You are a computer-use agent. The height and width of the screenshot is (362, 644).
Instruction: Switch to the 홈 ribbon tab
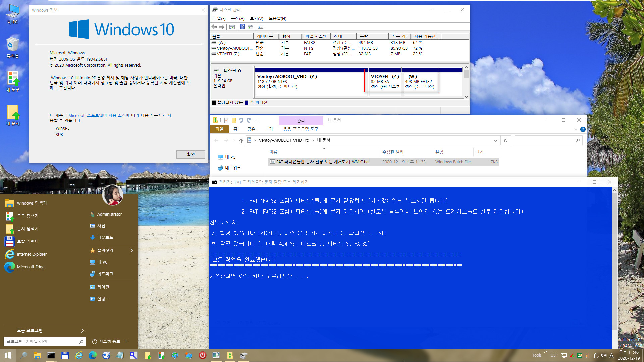pos(235,129)
